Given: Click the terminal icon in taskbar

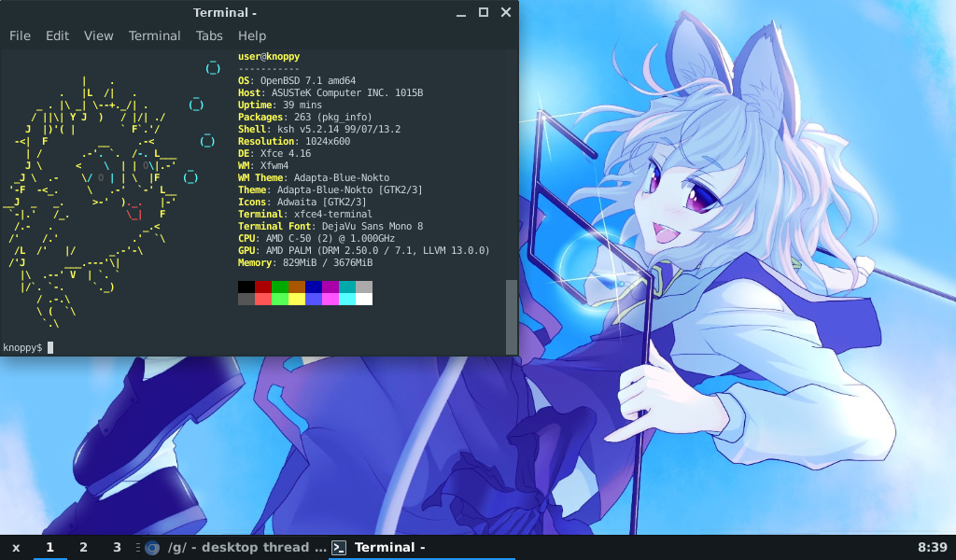Looking at the screenshot, I should (339, 548).
